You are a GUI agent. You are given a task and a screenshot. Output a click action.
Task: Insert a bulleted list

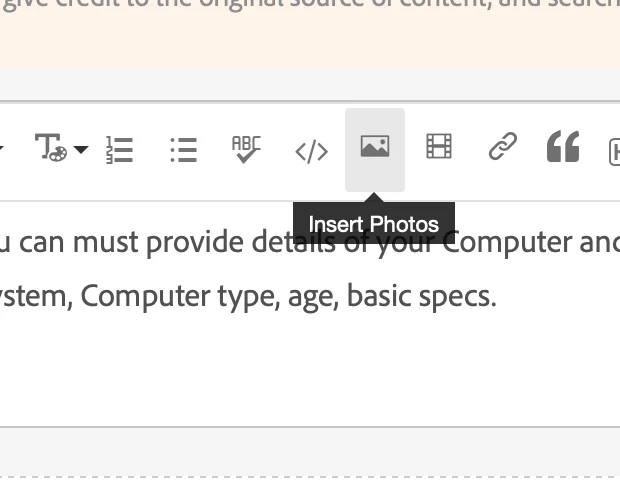click(184, 149)
